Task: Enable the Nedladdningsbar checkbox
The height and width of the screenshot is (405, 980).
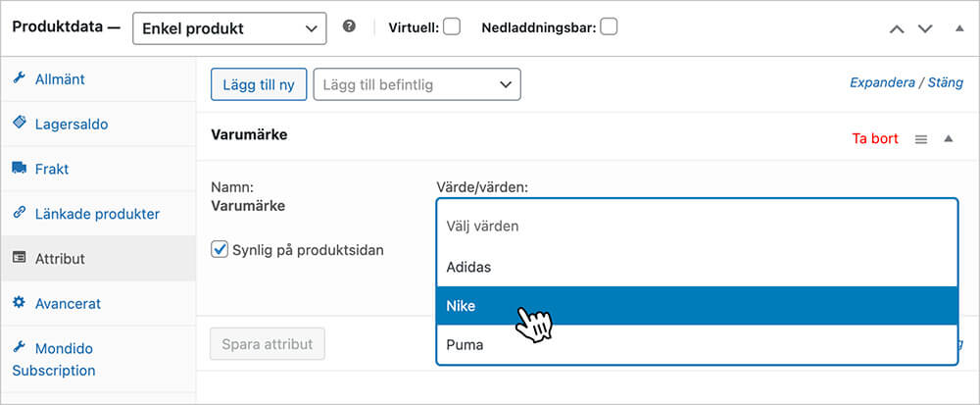Action: 609,27
